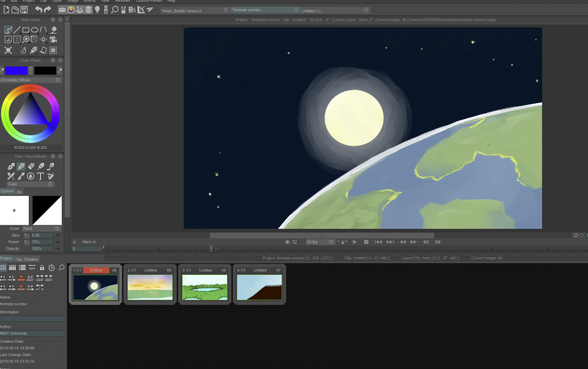Switch Project view to thumbnail grid mode
The image size is (588, 369).
pos(3,268)
